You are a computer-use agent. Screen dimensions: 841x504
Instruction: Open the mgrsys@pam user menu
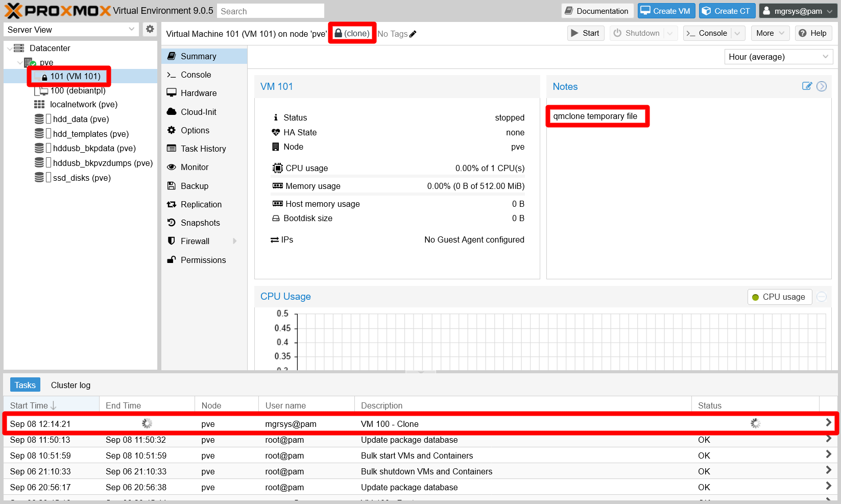[x=798, y=11]
